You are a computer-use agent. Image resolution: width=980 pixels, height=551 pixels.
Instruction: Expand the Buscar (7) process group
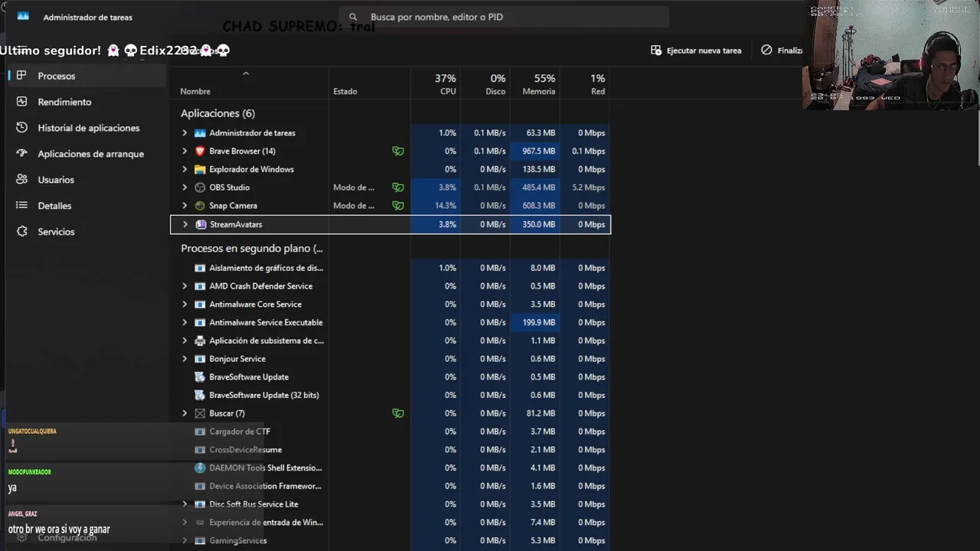click(x=185, y=413)
